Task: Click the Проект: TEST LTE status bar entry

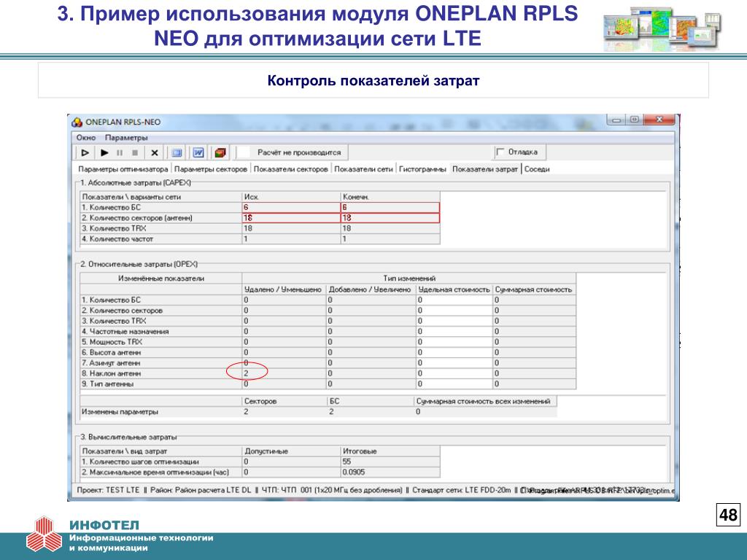Action: (108, 490)
